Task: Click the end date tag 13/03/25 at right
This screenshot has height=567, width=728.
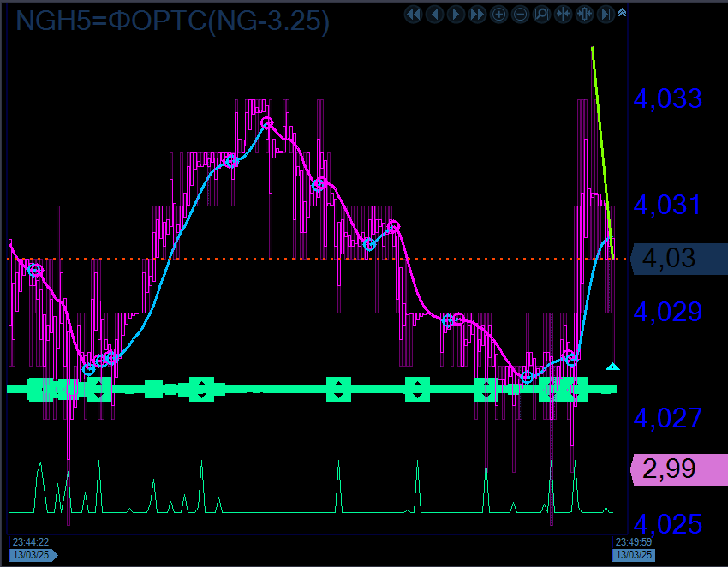Action: (634, 555)
